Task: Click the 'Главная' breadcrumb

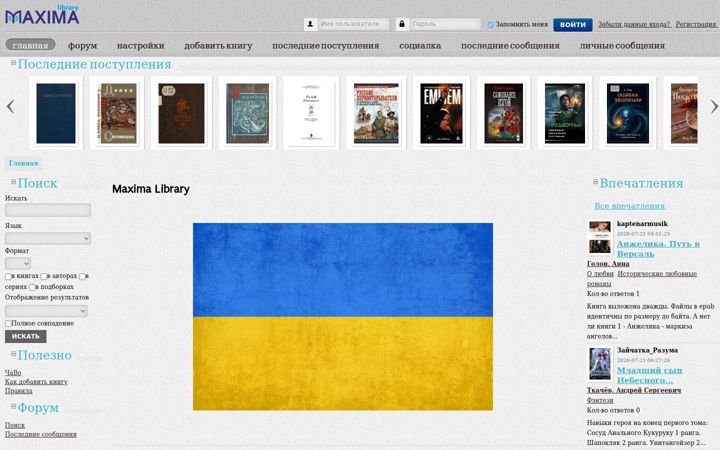Action: pos(23,163)
